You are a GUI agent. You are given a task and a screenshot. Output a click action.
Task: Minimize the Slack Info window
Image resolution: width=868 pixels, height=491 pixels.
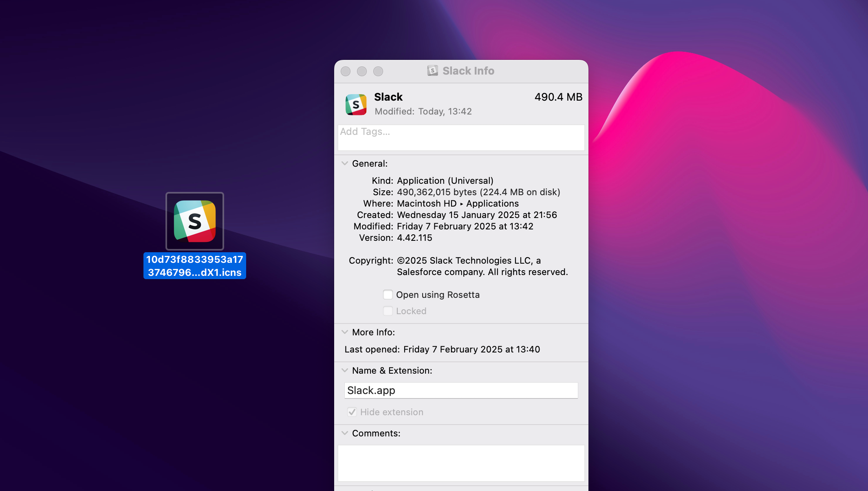(362, 71)
